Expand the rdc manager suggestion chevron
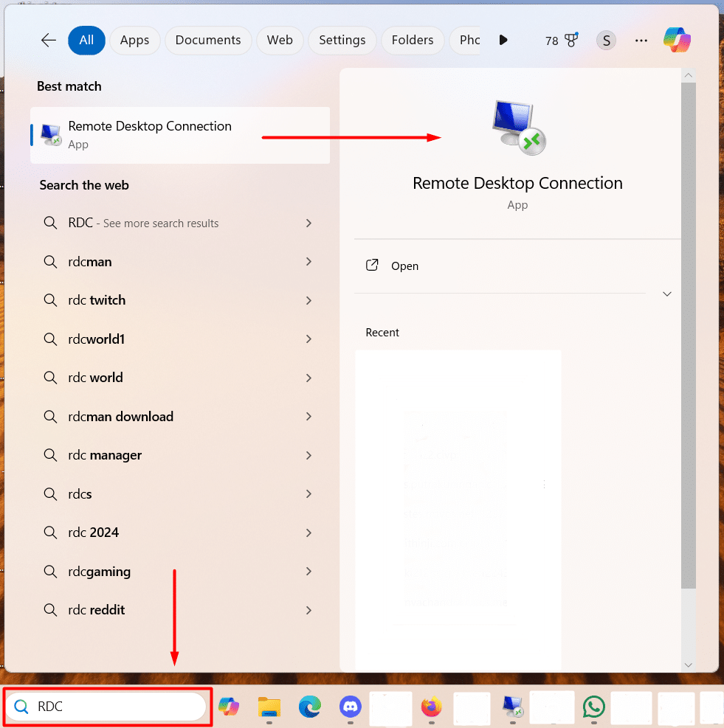This screenshot has width=724, height=728. coord(308,456)
